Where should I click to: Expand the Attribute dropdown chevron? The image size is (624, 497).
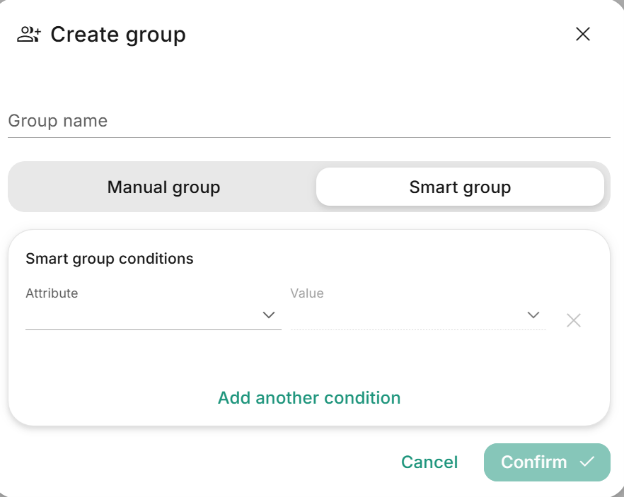tap(269, 315)
